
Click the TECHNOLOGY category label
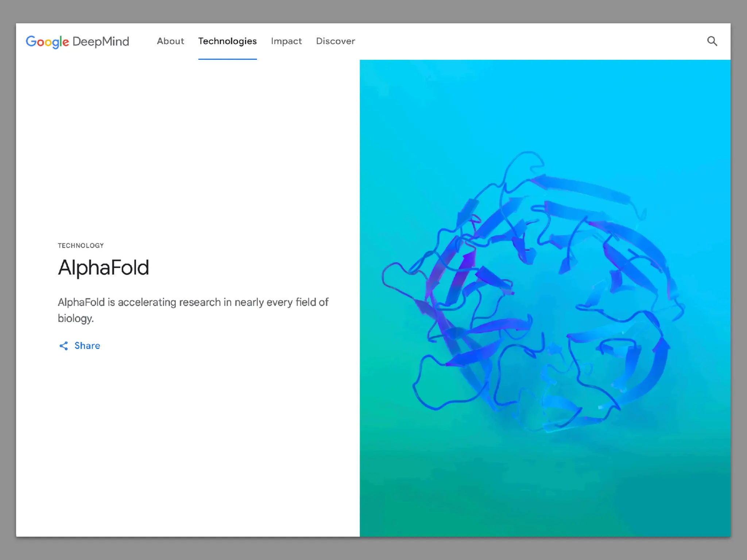coord(81,245)
